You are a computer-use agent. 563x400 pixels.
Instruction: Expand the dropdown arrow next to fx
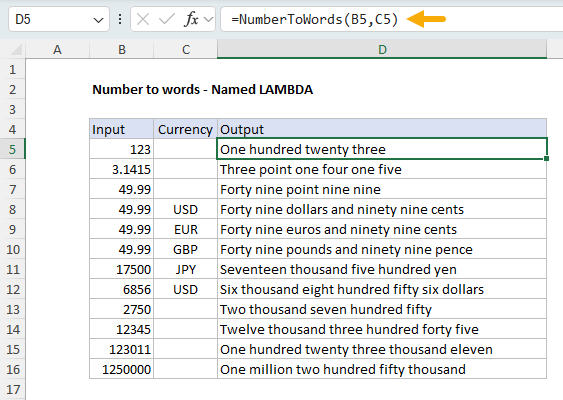point(208,19)
